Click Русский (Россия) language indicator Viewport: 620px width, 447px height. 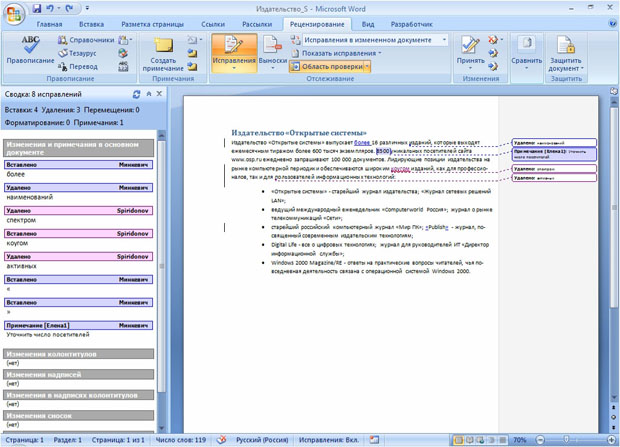(262, 440)
